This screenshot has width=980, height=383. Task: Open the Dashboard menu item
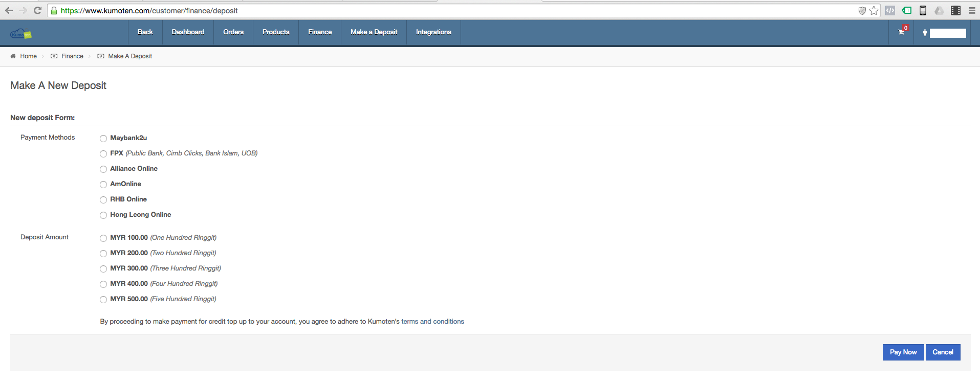(x=188, y=32)
